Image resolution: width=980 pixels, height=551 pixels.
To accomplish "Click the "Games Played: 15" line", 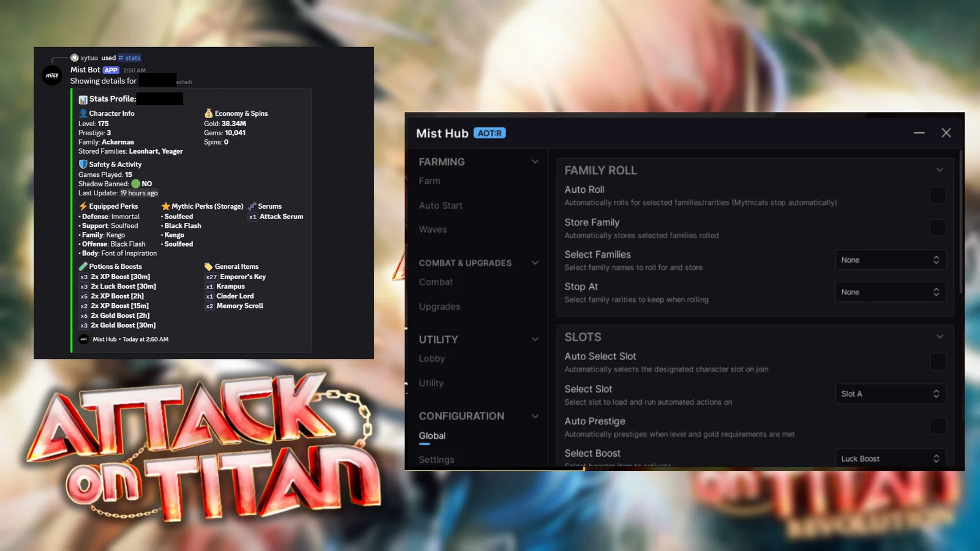I will 105,174.
